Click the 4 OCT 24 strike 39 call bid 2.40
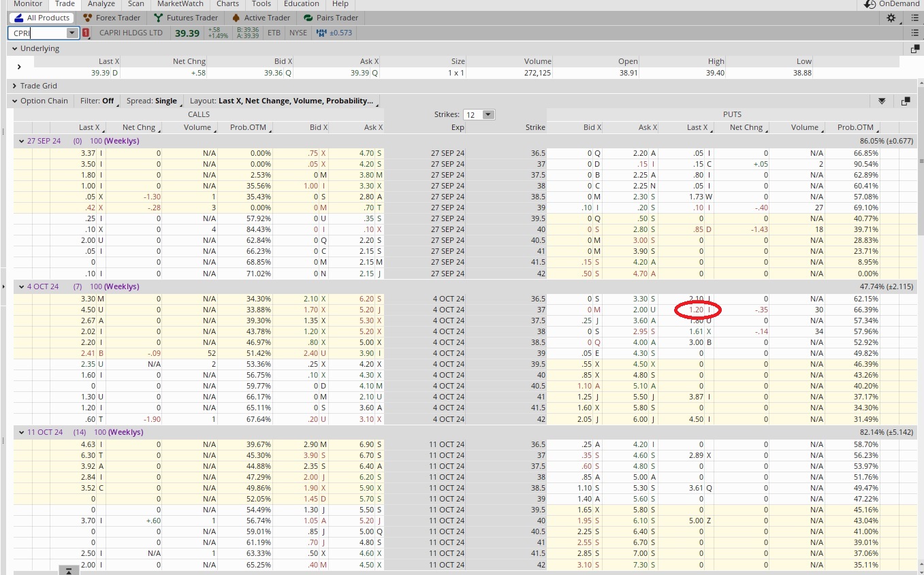Screen dimensions: 924x575 click(x=310, y=353)
